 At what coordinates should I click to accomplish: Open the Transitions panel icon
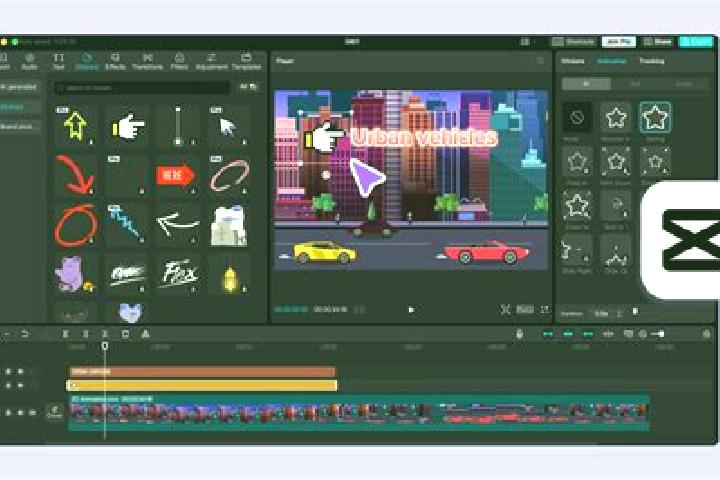click(147, 61)
